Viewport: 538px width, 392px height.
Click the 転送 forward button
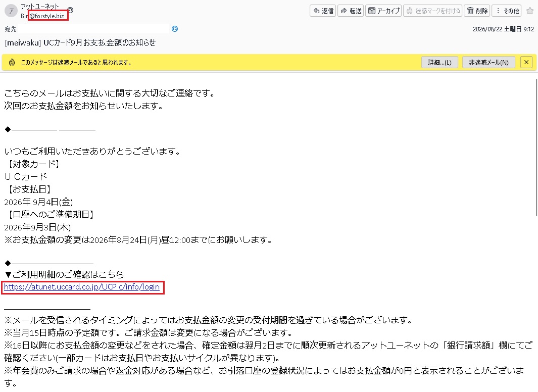coord(350,11)
